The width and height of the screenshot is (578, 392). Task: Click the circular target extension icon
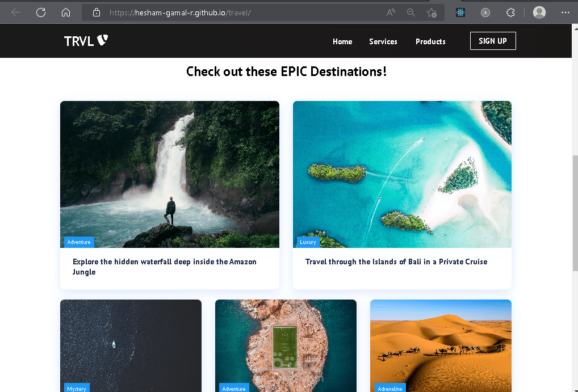[485, 12]
